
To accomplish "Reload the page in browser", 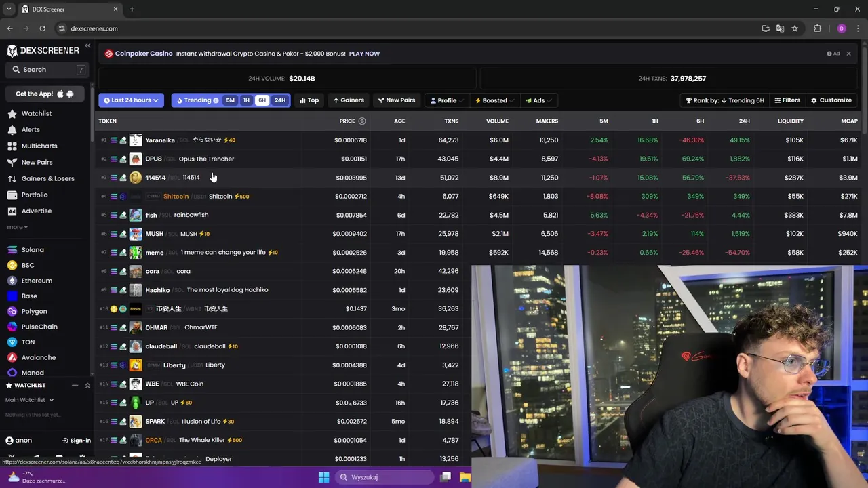I will pos(42,28).
